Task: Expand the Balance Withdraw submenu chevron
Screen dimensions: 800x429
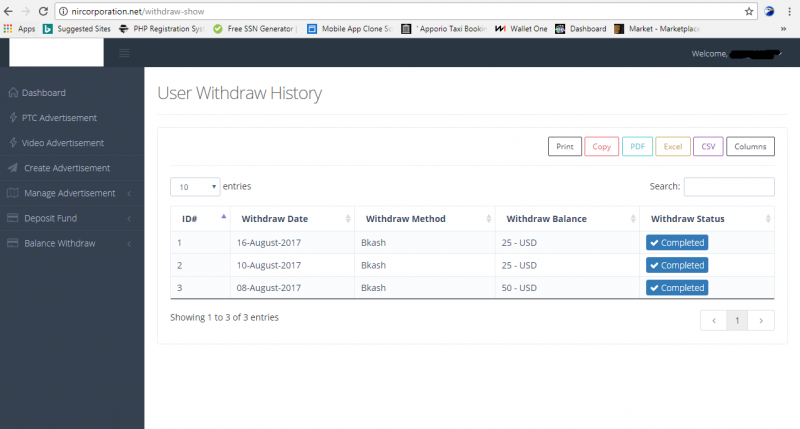Action: click(129, 243)
